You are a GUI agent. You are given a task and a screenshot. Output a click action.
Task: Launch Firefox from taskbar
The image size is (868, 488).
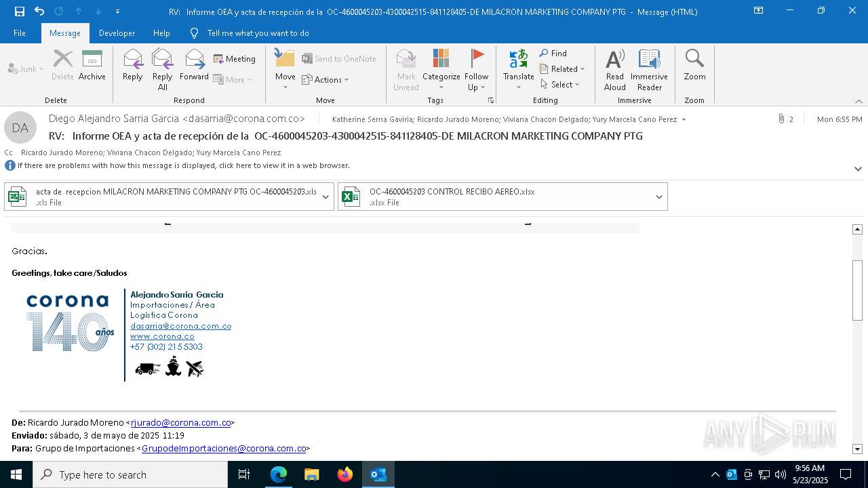click(x=345, y=474)
